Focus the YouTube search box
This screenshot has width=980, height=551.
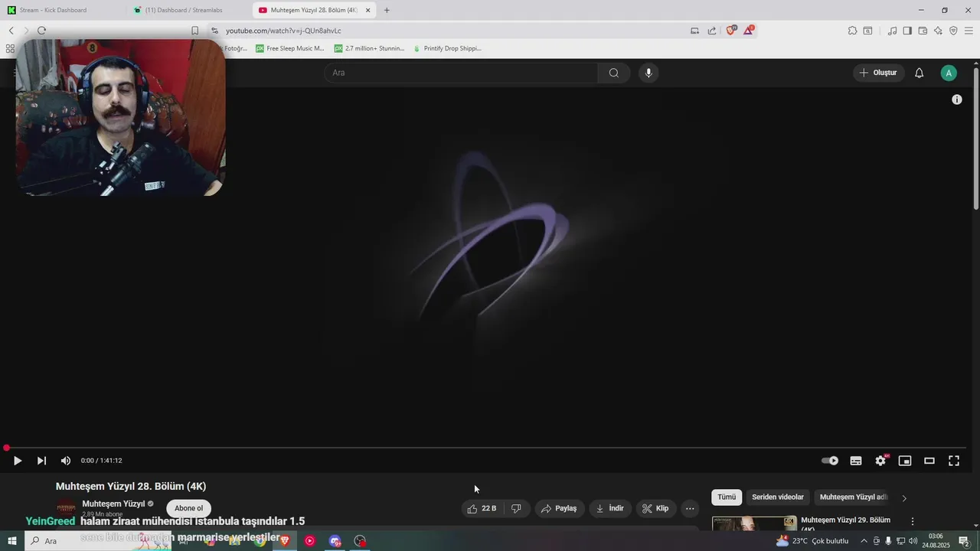point(462,73)
